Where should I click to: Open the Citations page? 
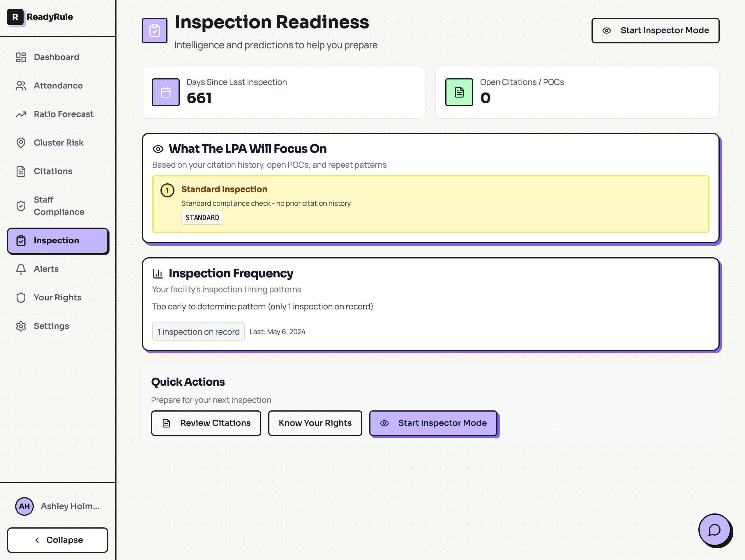click(x=52, y=171)
